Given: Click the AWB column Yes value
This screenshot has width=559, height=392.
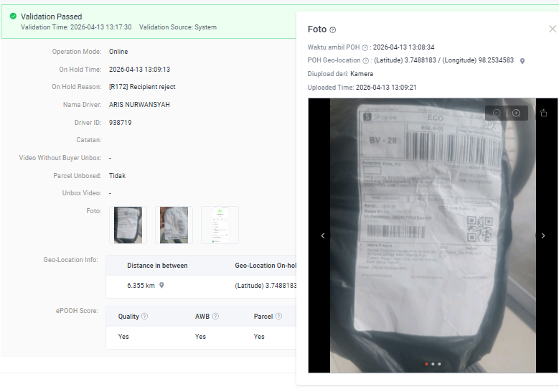Looking at the screenshot, I should click(x=200, y=336).
